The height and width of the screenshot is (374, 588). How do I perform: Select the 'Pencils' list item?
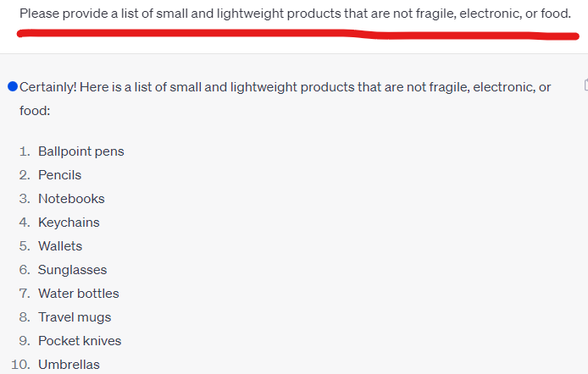coord(59,175)
